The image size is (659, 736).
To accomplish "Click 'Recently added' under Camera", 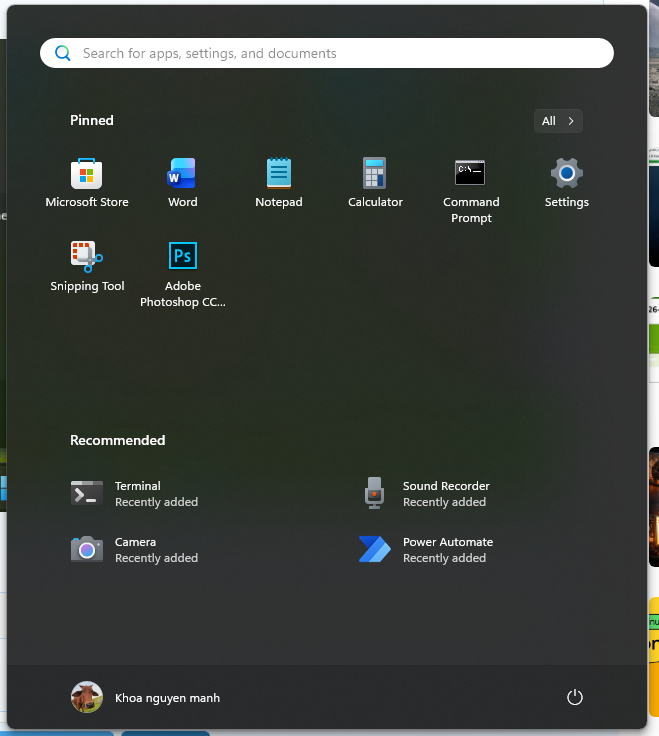I will point(156,558).
